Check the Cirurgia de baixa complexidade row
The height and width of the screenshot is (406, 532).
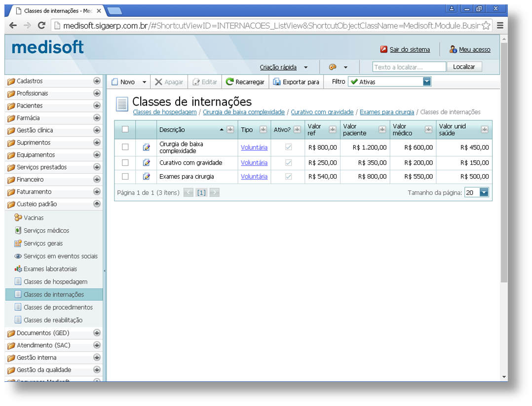pyautogui.click(x=125, y=147)
